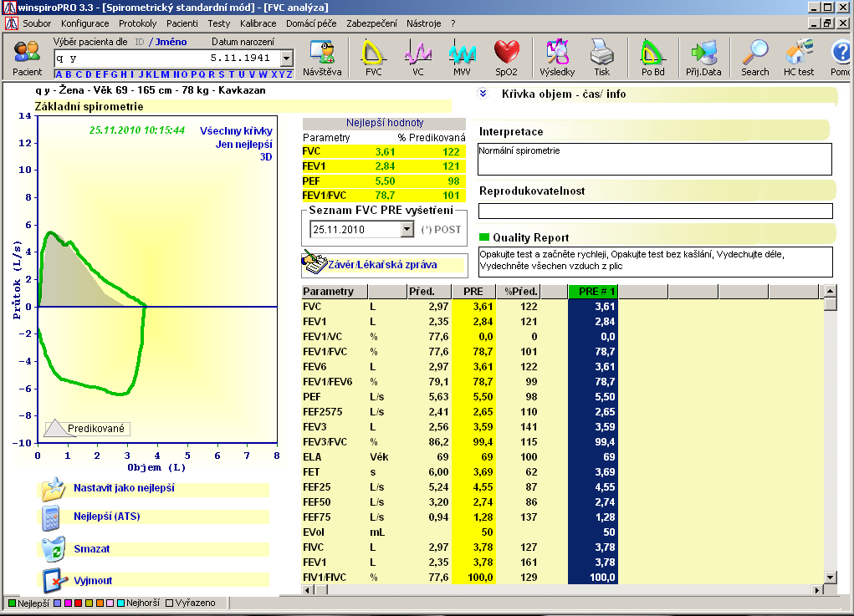Viewport: 854px width, 616px height.
Task: Click the Interpretace text box
Action: (x=655, y=159)
